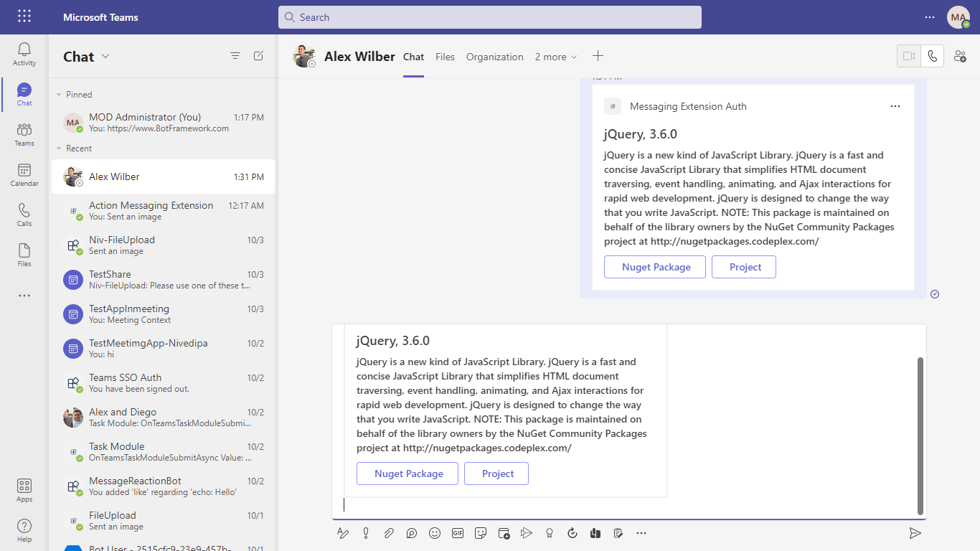
Task: Open the Action Messaging Extension chat
Action: [163, 211]
